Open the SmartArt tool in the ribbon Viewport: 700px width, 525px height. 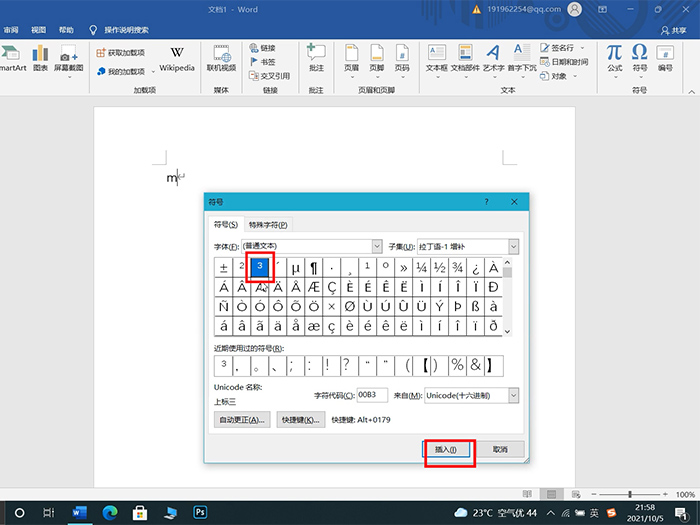[12, 58]
